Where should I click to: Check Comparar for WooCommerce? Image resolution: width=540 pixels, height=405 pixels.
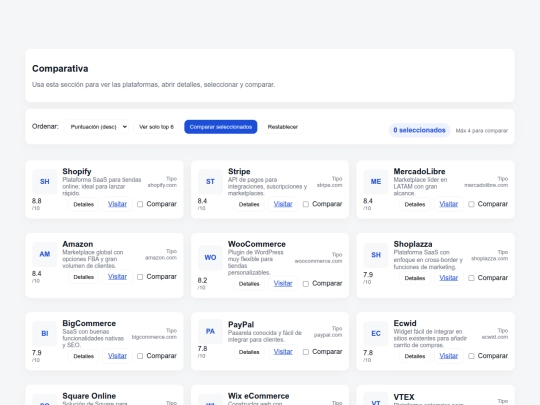(x=305, y=284)
